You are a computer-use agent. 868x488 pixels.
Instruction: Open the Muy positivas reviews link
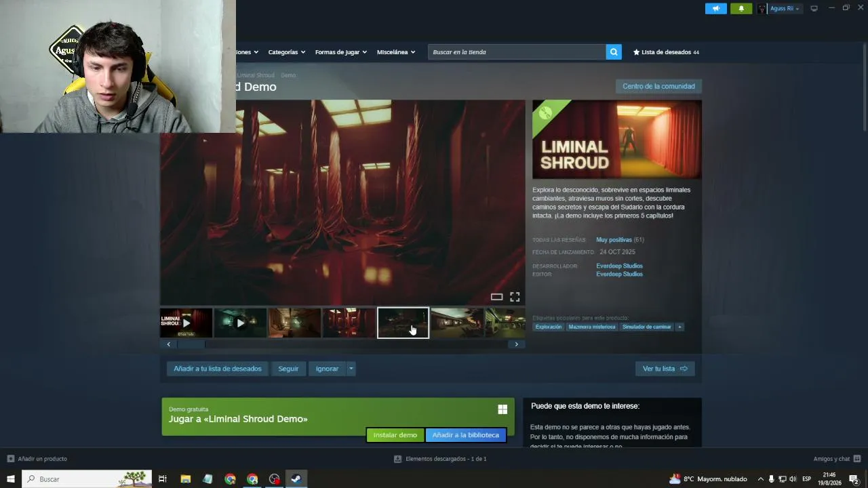click(614, 240)
